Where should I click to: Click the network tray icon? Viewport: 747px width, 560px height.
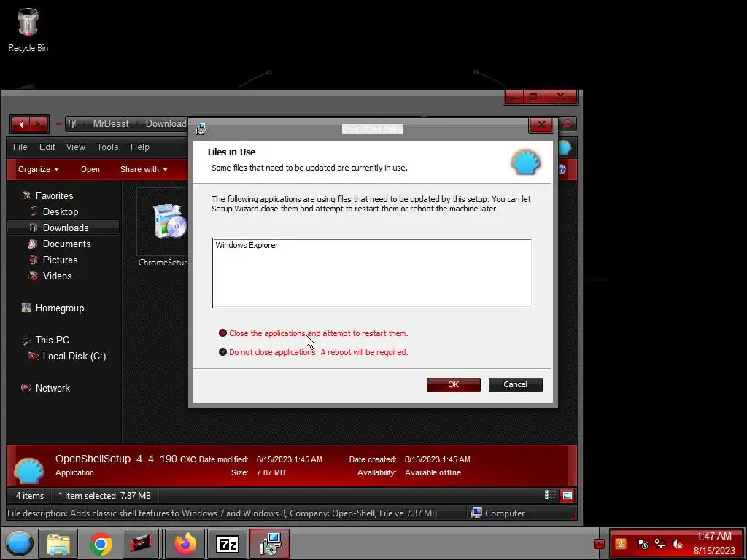[660, 544]
